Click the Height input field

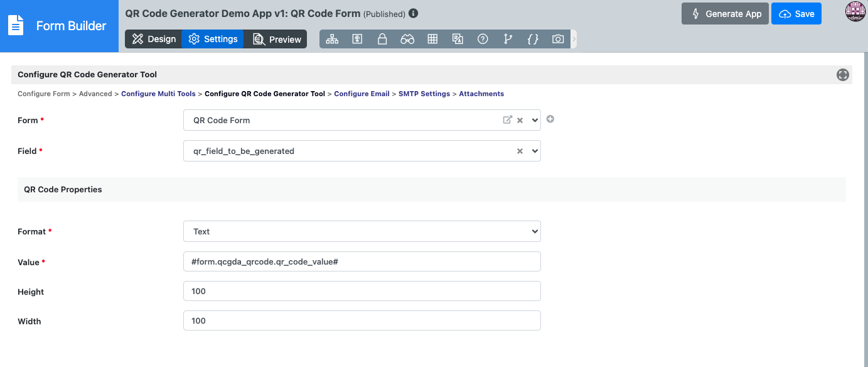coord(362,291)
